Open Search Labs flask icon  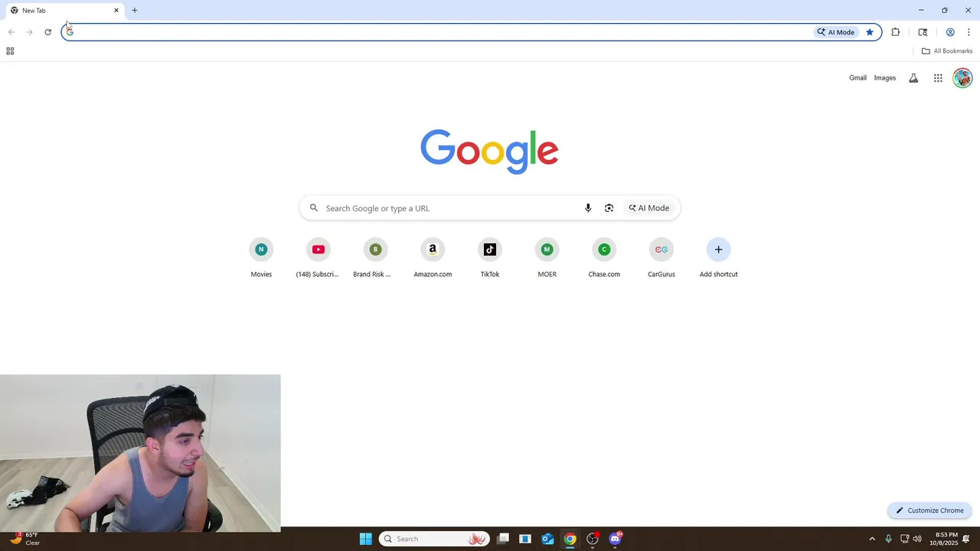[x=913, y=78]
